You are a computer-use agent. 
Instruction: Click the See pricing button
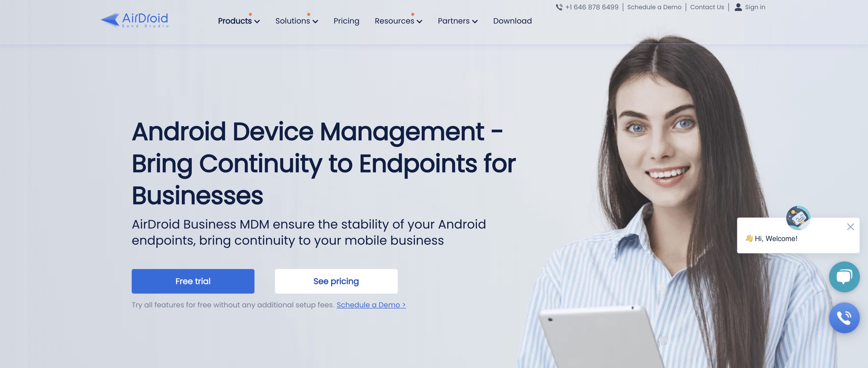click(336, 281)
